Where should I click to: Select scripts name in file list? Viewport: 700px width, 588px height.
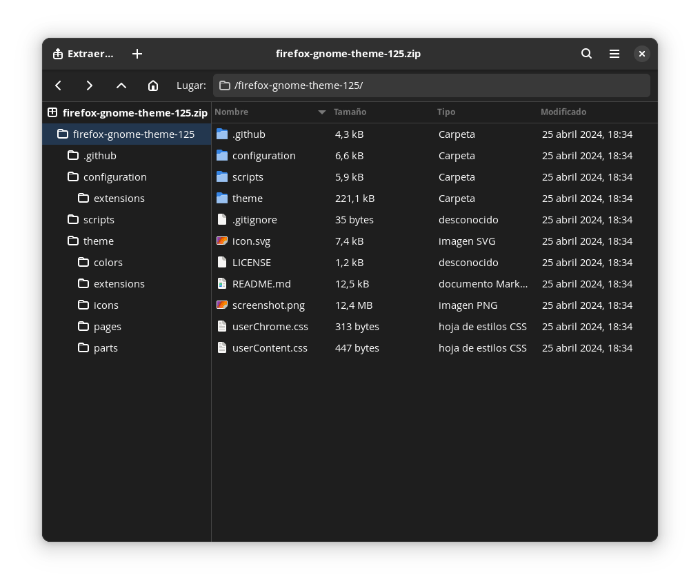pyautogui.click(x=248, y=177)
